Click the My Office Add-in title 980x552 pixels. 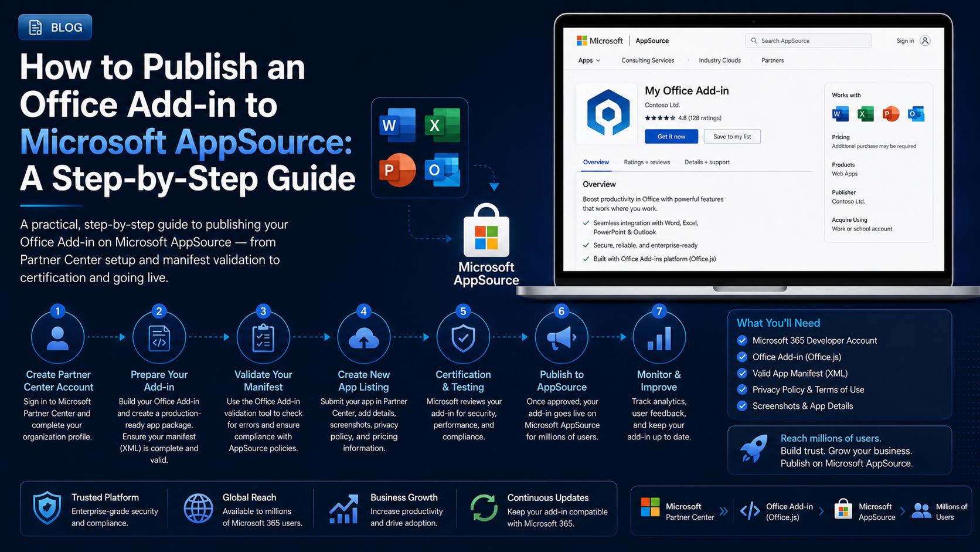[x=686, y=91]
